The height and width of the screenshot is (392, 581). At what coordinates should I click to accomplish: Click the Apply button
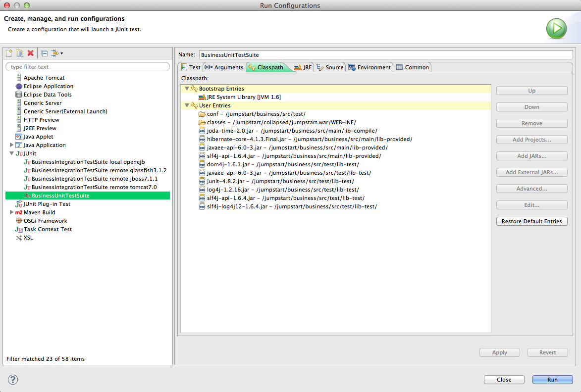point(499,352)
